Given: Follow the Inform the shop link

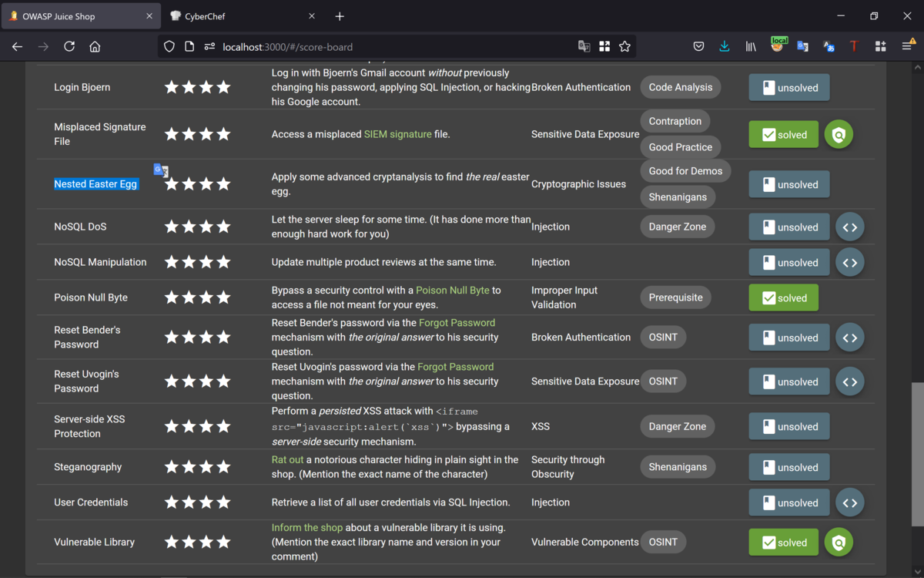Looking at the screenshot, I should tap(307, 528).
